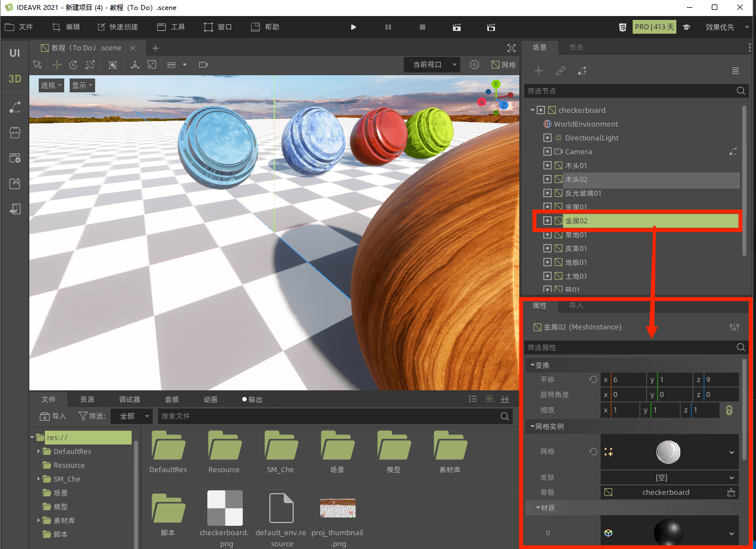
Task: Click the 平移 x value field
Action: (x=623, y=379)
